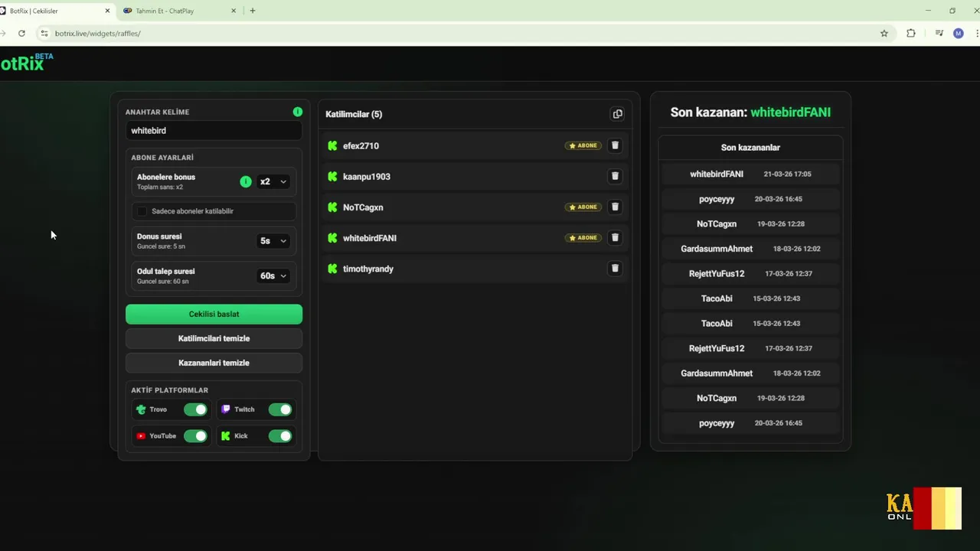Close the BotRix | Cekilisler tab
Image resolution: width=980 pixels, height=551 pixels.
(x=107, y=11)
